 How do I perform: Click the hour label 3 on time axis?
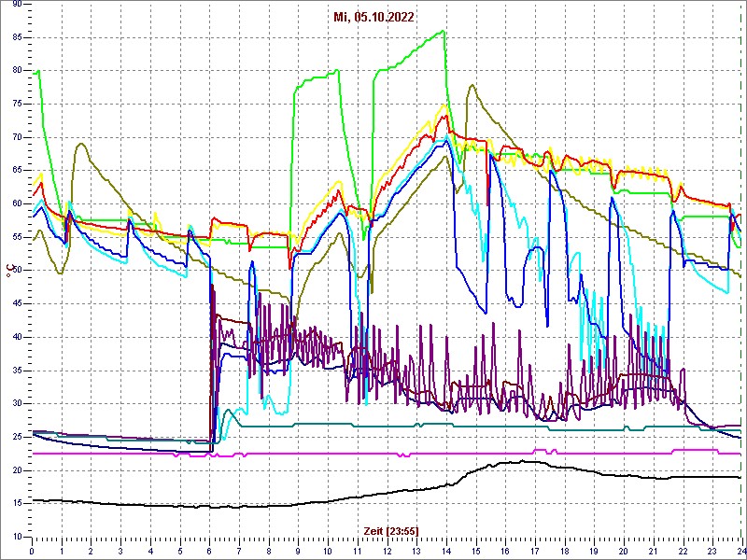[x=120, y=550]
